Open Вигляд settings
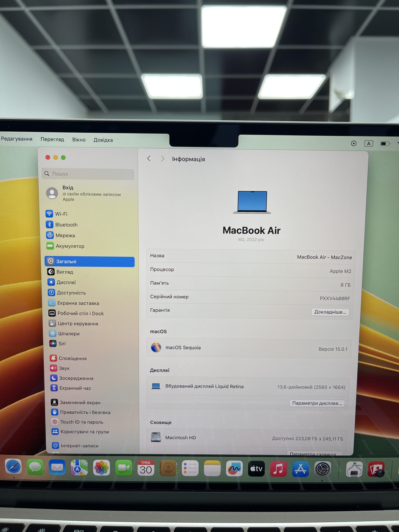The width and height of the screenshot is (399, 532). [60, 272]
